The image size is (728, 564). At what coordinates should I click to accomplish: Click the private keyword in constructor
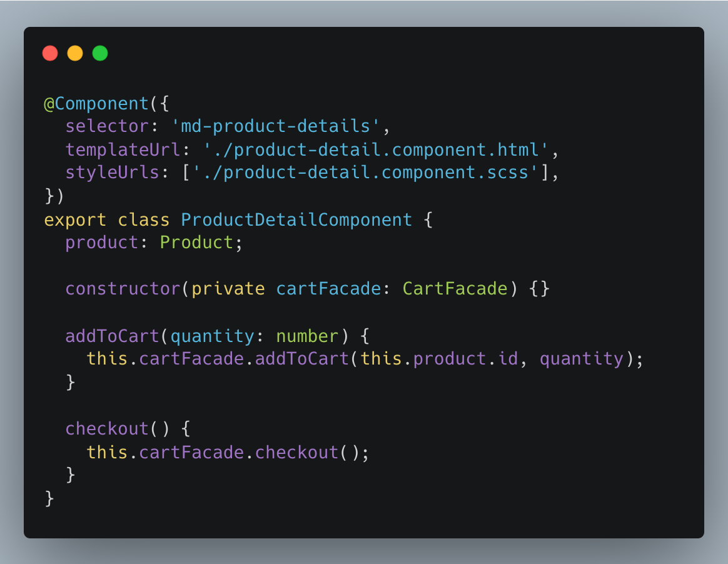[x=228, y=289]
